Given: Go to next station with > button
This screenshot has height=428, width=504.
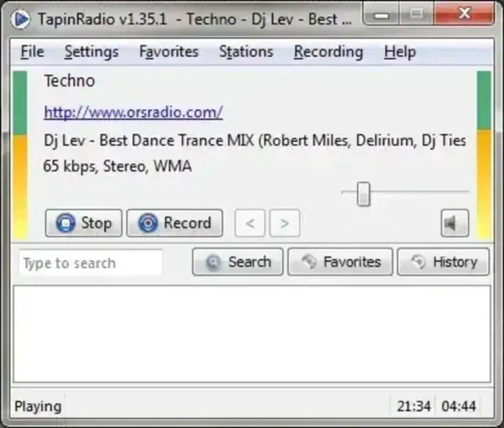Looking at the screenshot, I should pyautogui.click(x=285, y=223).
